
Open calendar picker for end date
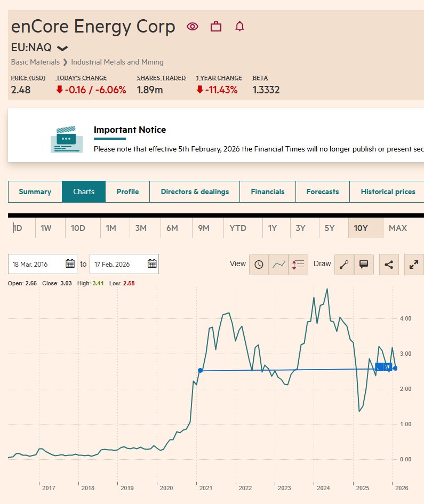click(152, 264)
